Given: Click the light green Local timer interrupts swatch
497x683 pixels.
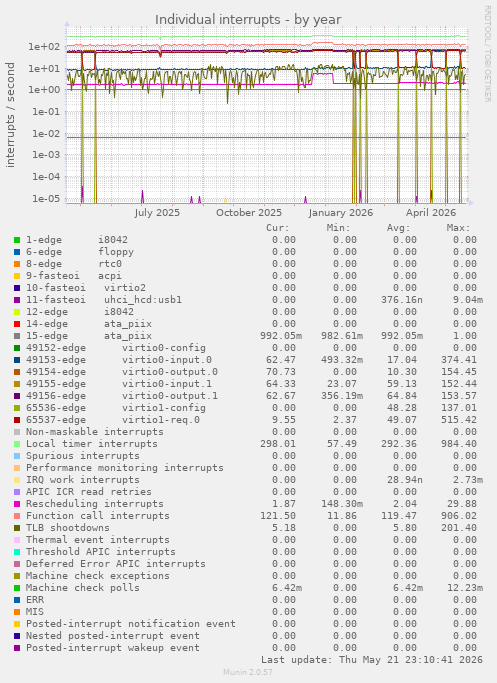Looking at the screenshot, I should click(x=17, y=444).
